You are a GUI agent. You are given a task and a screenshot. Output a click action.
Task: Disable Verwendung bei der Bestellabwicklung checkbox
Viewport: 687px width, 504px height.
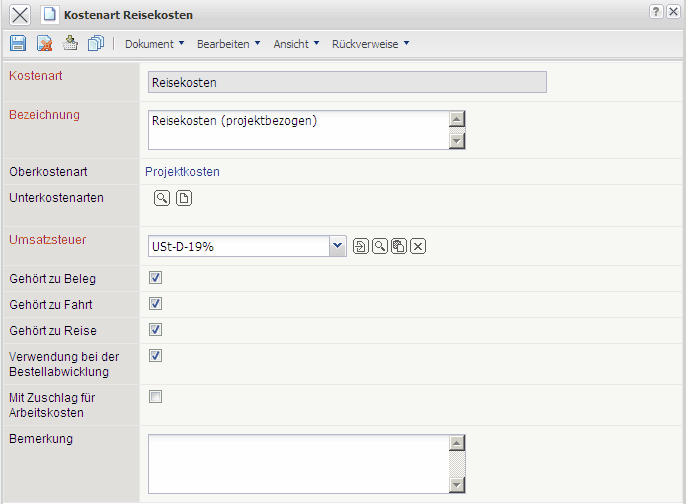click(155, 356)
